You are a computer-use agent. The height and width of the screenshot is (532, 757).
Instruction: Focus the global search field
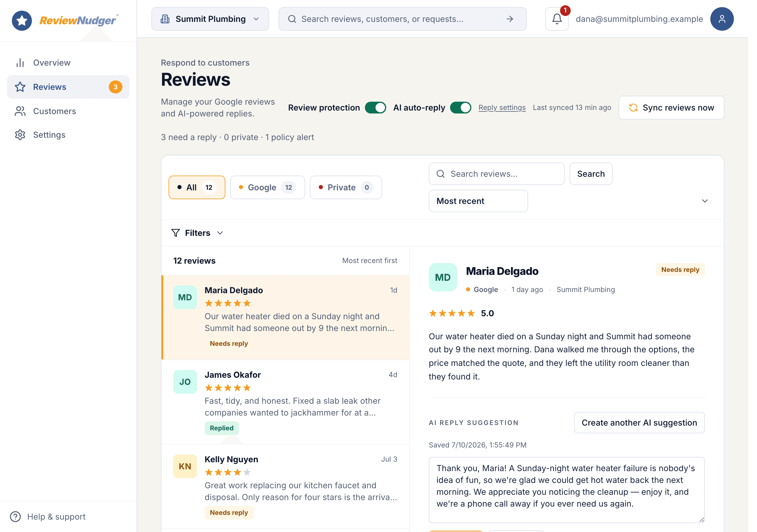coord(407,19)
